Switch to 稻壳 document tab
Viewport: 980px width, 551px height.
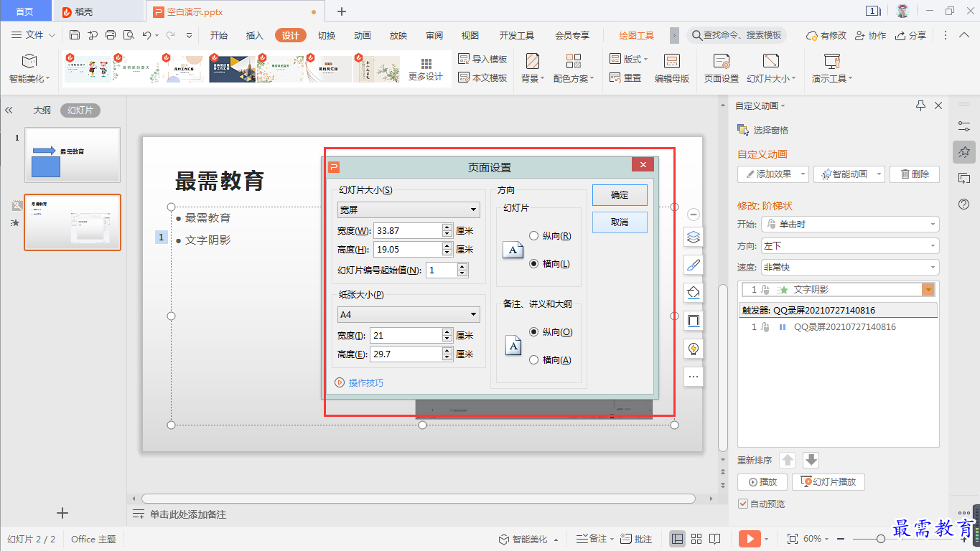click(98, 11)
